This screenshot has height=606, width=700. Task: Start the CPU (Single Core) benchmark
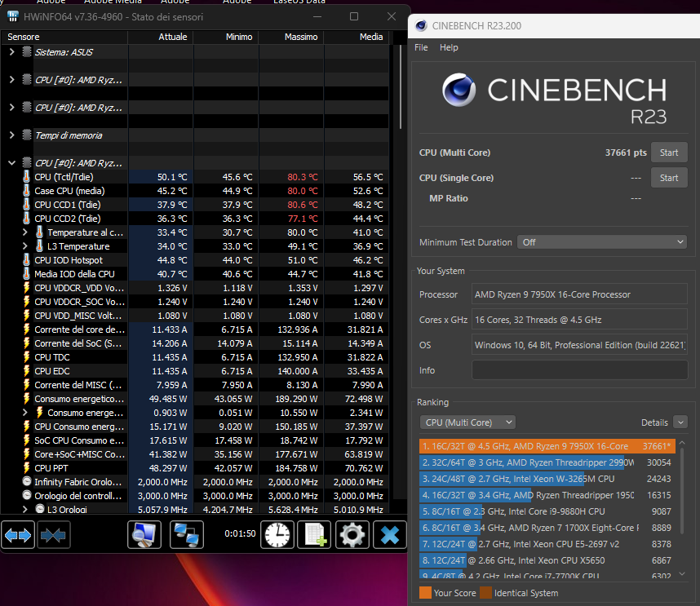pyautogui.click(x=669, y=178)
